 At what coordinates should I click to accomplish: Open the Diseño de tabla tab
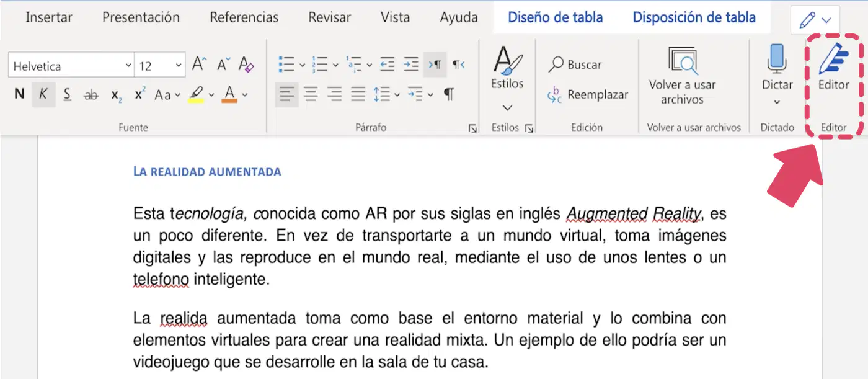click(x=556, y=17)
